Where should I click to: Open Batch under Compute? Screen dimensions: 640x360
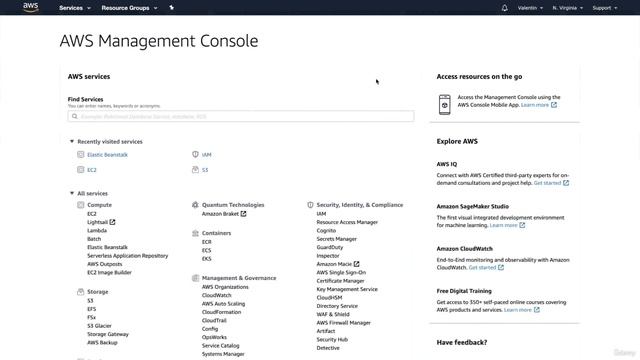[x=94, y=239]
